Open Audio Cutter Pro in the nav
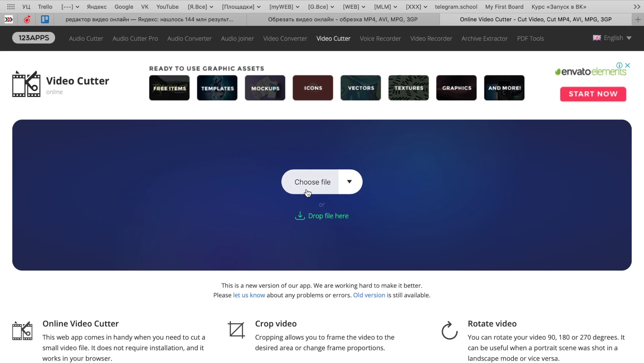This screenshot has width=644, height=363. point(135,38)
